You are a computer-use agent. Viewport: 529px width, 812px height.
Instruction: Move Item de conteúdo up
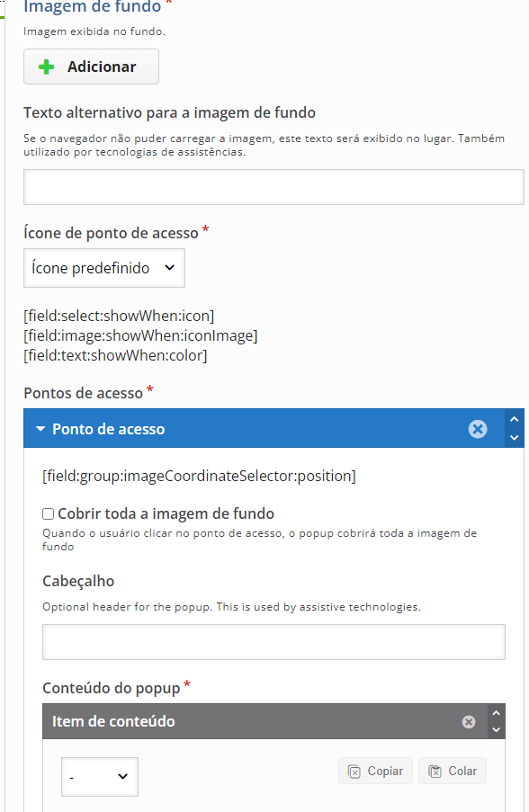(496, 713)
